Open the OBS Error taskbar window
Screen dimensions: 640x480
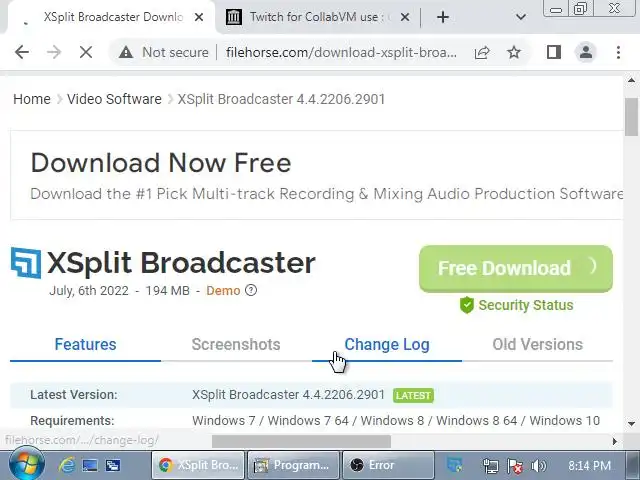388,465
